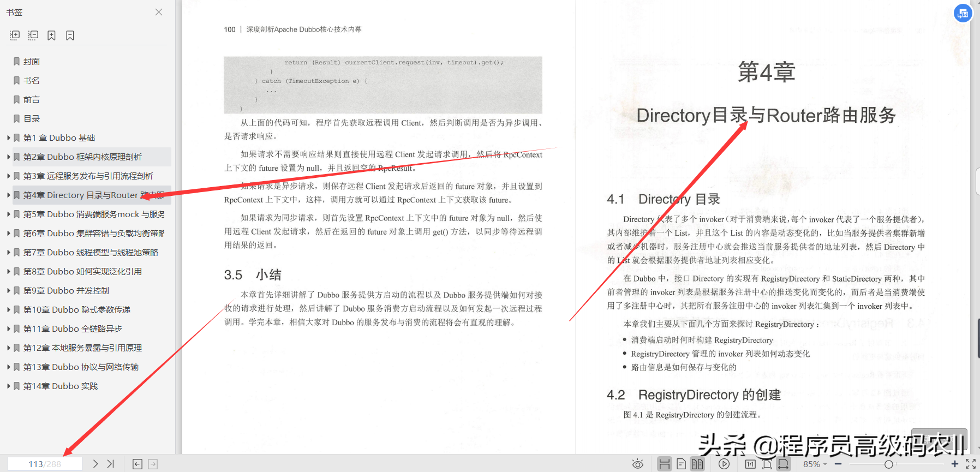This screenshot has width=980, height=472.
Task: Open the 85% zoom dropdown
Action: 815,464
